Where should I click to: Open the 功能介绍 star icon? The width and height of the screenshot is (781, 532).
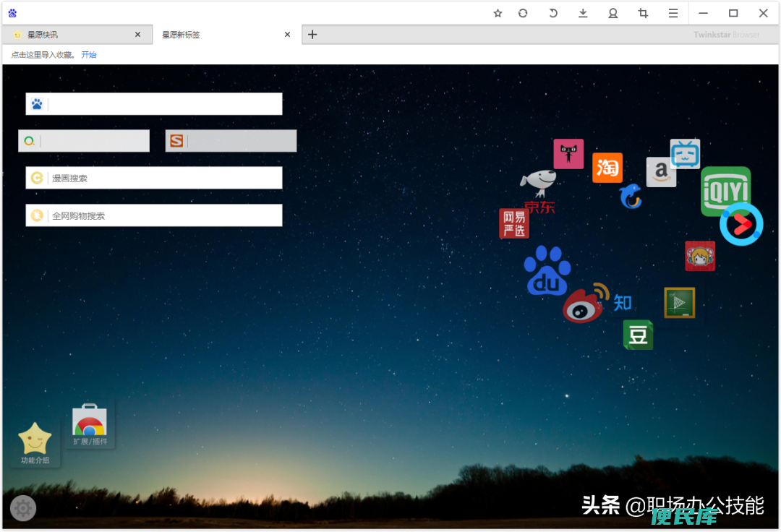point(35,443)
